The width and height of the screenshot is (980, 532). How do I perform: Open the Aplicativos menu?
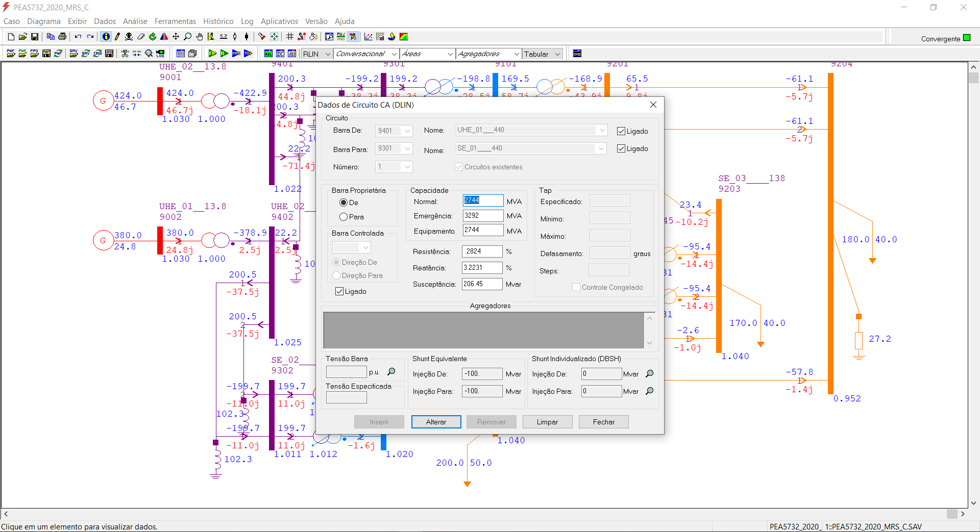tap(279, 21)
